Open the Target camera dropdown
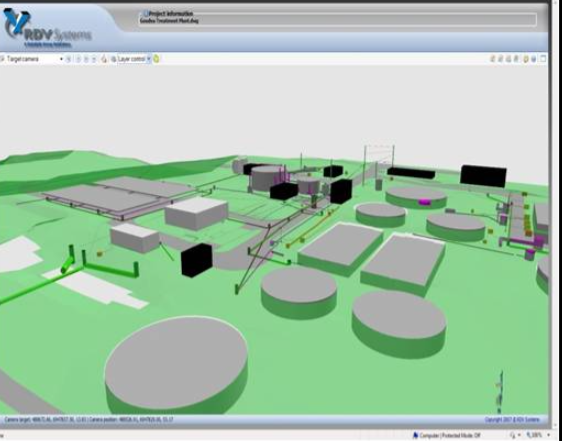 point(61,59)
